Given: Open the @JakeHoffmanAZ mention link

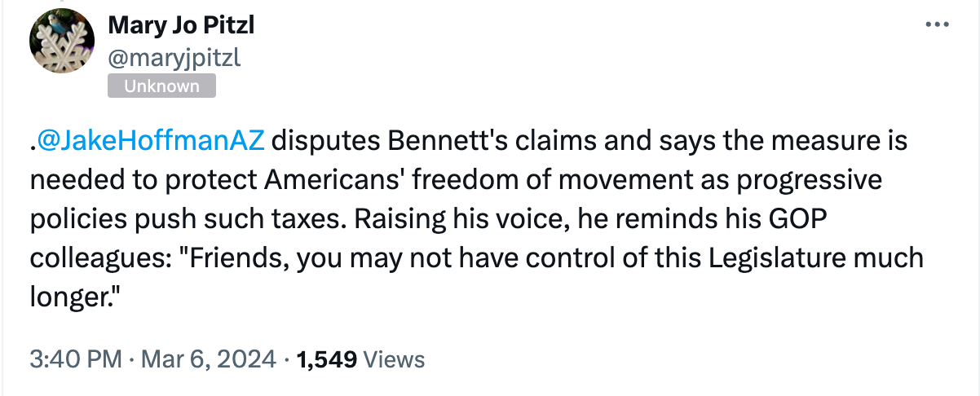Looking at the screenshot, I should pos(152,141).
